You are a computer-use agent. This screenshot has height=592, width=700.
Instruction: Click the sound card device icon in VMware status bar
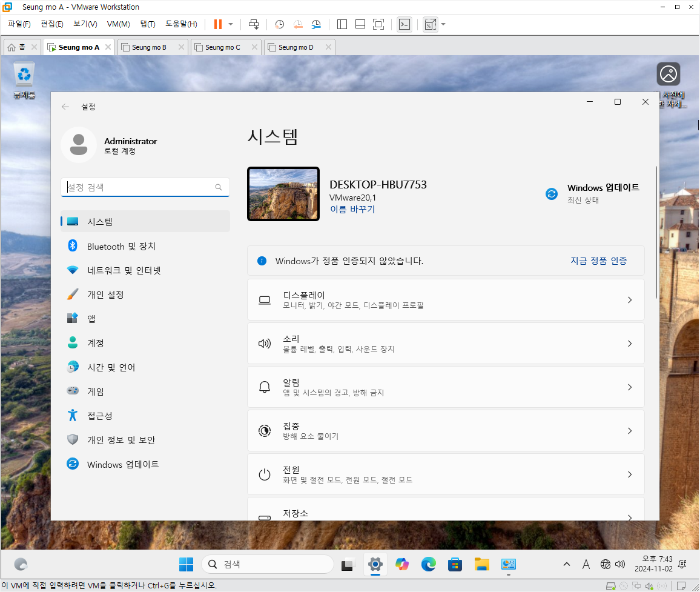tap(649, 586)
